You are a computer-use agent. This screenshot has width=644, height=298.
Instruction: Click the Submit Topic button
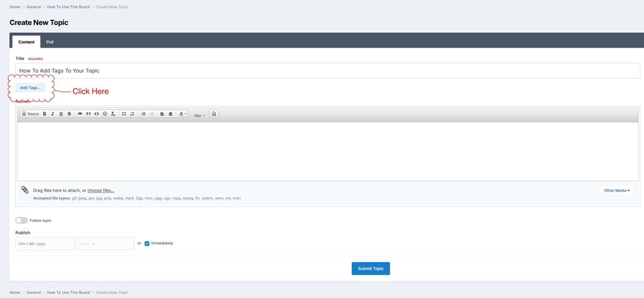pyautogui.click(x=370, y=269)
